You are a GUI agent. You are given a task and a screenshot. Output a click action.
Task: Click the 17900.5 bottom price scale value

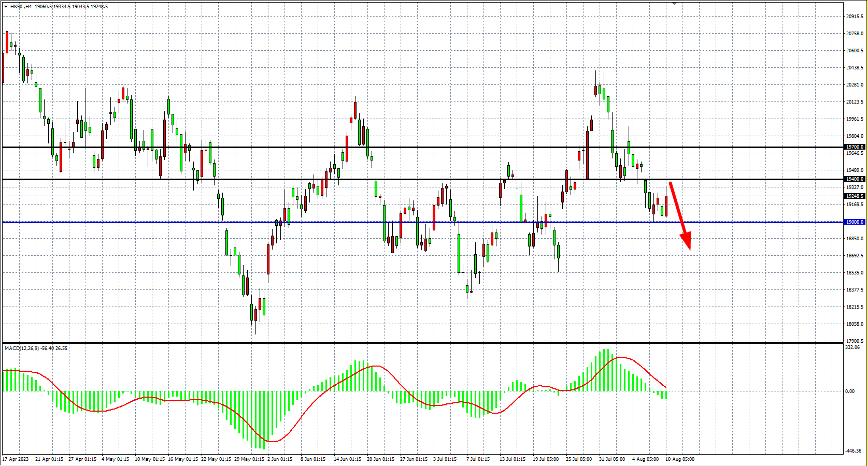pyautogui.click(x=855, y=341)
